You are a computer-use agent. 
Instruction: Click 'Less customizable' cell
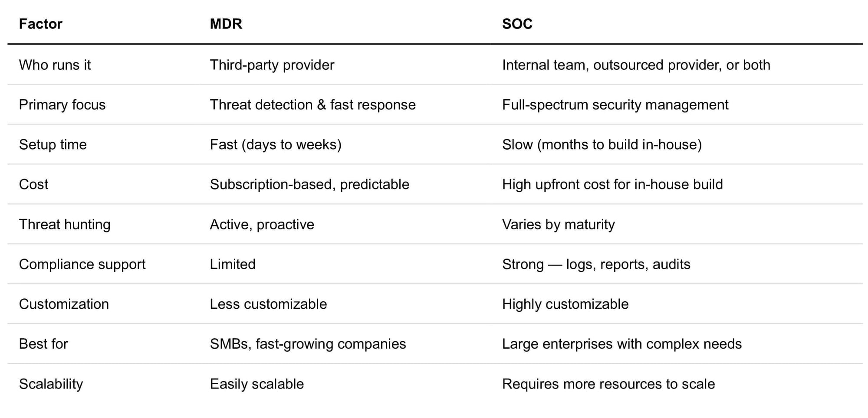click(x=268, y=304)
